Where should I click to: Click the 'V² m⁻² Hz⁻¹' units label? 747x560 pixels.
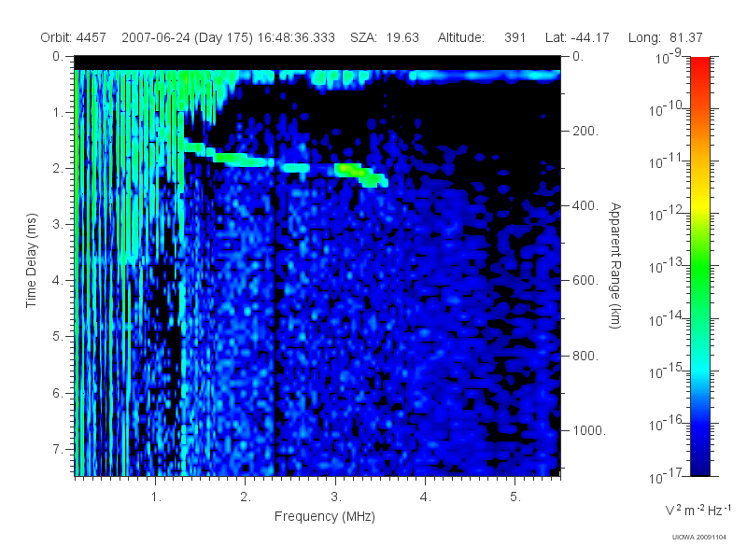(698, 510)
